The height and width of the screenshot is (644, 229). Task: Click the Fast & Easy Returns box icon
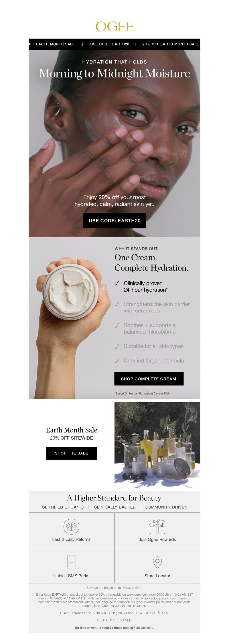pos(71,527)
